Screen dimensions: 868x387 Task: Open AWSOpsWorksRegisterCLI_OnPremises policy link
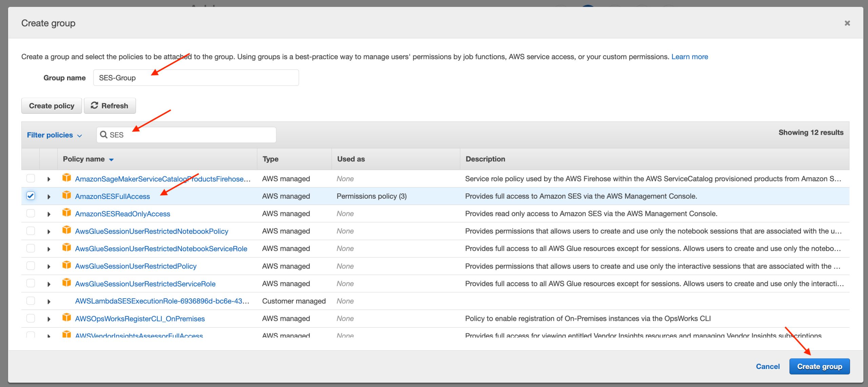[x=140, y=319]
